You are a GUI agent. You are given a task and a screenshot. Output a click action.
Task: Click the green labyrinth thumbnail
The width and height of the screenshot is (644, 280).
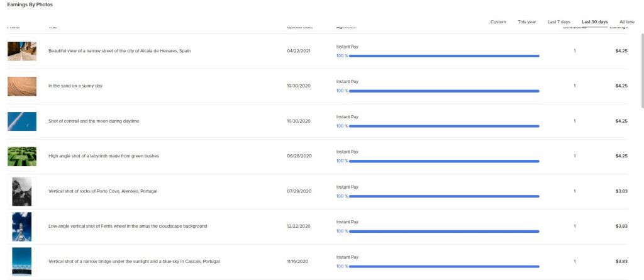click(x=22, y=156)
